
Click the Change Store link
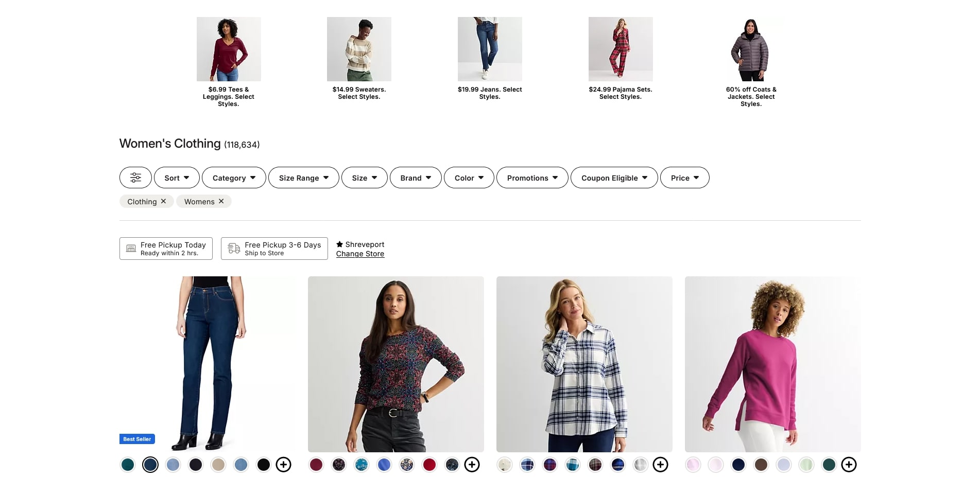360,254
